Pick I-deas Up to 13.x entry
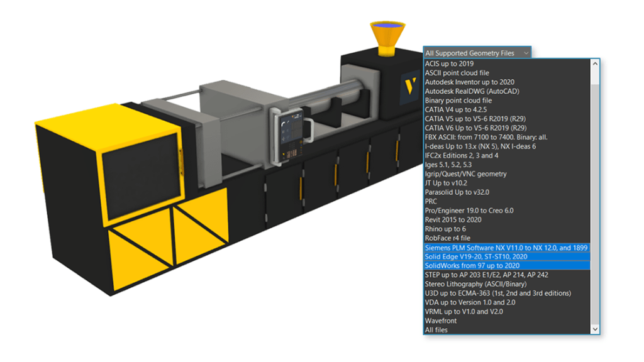The height and width of the screenshot is (362, 644). 508,146
